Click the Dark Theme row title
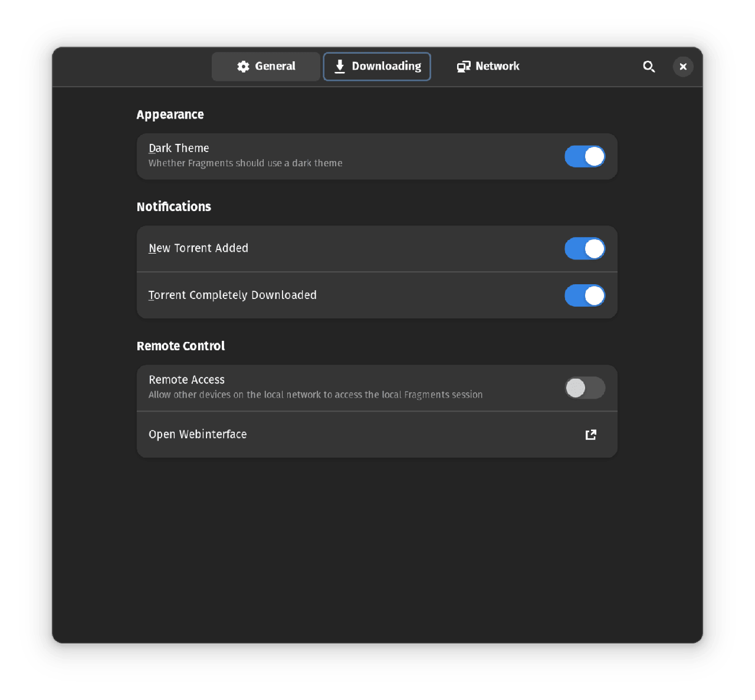The width and height of the screenshot is (755, 700). coord(179,148)
